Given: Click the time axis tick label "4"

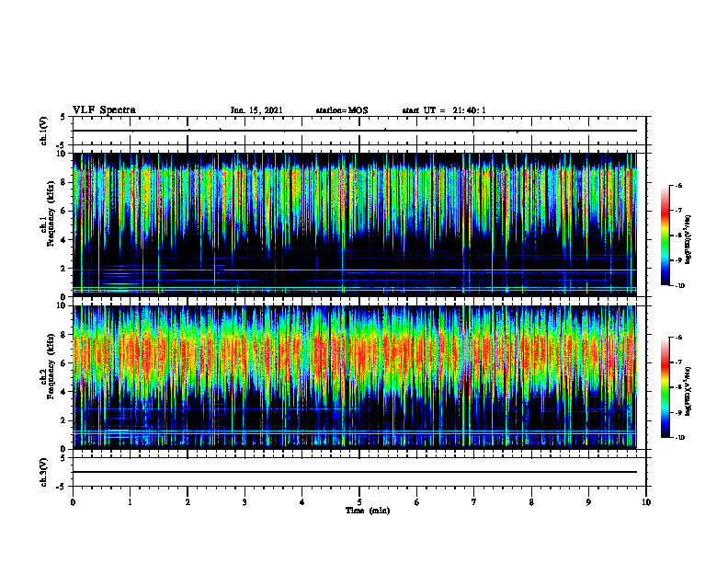Looking at the screenshot, I should (302, 502).
